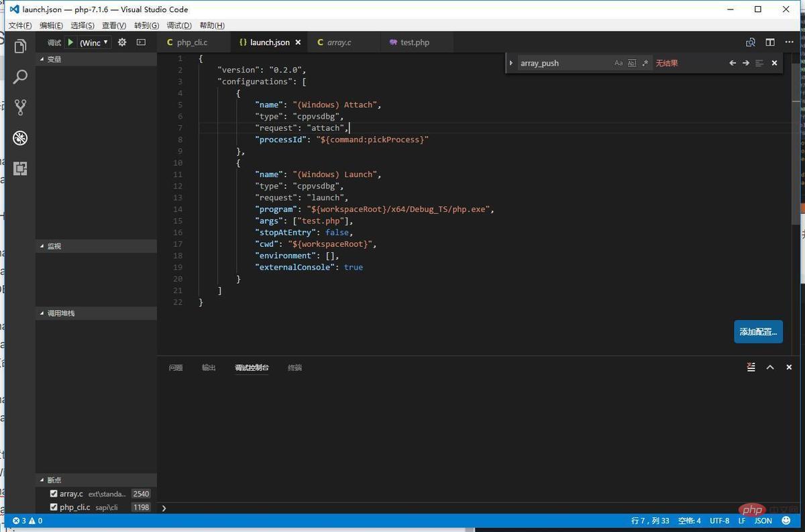Maximize the bottom panel with the chevron
805x532 pixels.
[770, 367]
